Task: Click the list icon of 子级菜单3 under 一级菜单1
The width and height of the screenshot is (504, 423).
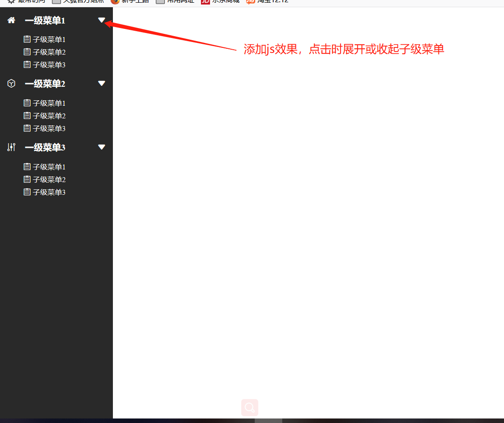Action: click(x=27, y=64)
